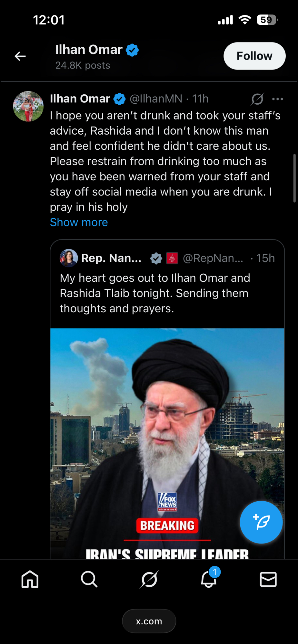Tap the blue verified badge in header
Screen dimensions: 298x644
point(132,50)
